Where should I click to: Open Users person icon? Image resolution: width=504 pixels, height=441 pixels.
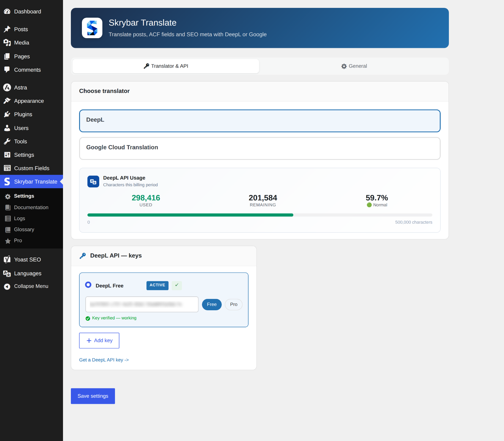(7, 128)
